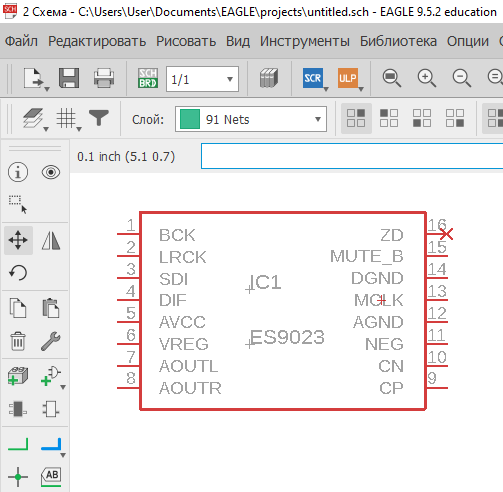Open the Библиотека menu
Viewport: 503px width, 492px height.
[x=398, y=42]
